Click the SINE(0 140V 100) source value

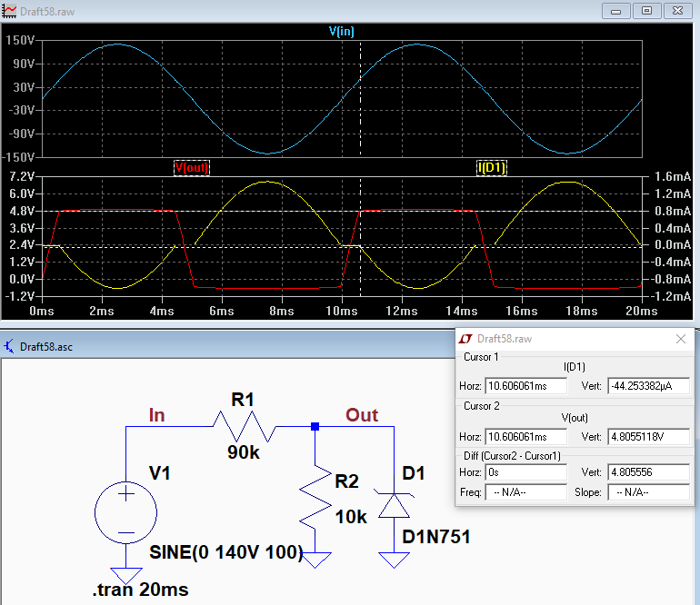point(226,552)
